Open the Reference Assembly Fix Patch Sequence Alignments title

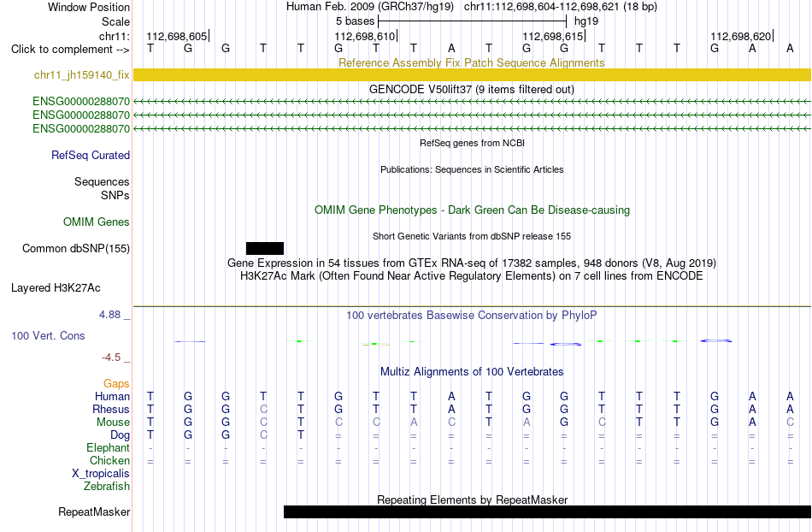point(471,62)
